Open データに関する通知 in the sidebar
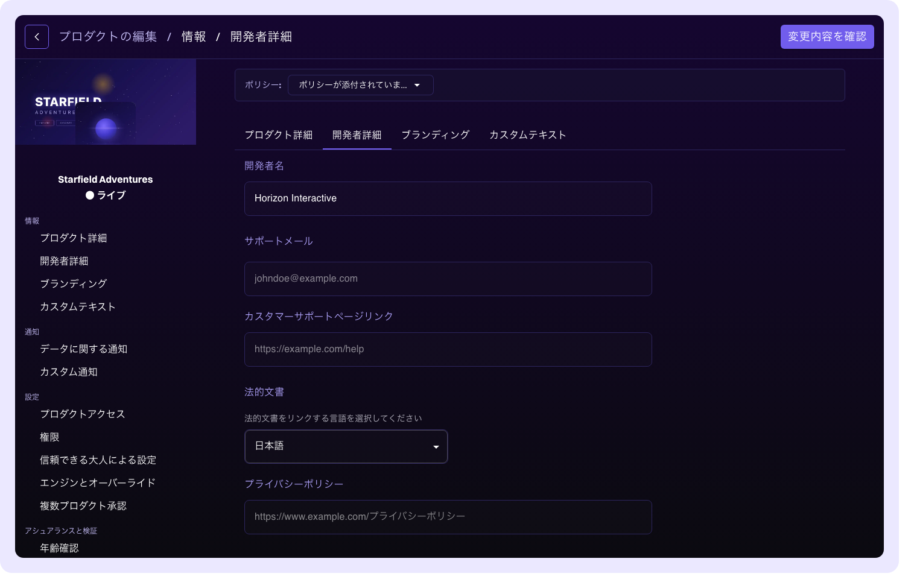Image resolution: width=914 pixels, height=588 pixels. click(84, 349)
